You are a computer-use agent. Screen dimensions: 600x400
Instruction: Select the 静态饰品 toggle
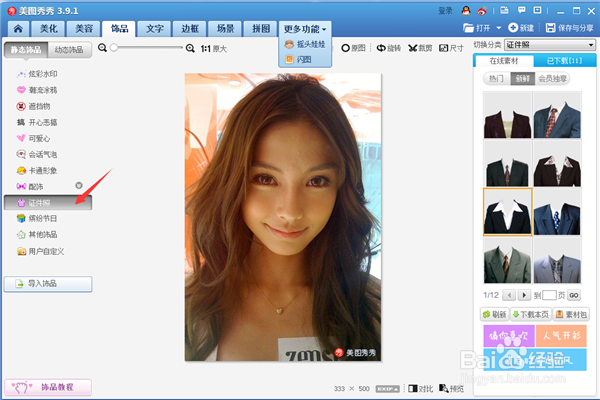26,50
